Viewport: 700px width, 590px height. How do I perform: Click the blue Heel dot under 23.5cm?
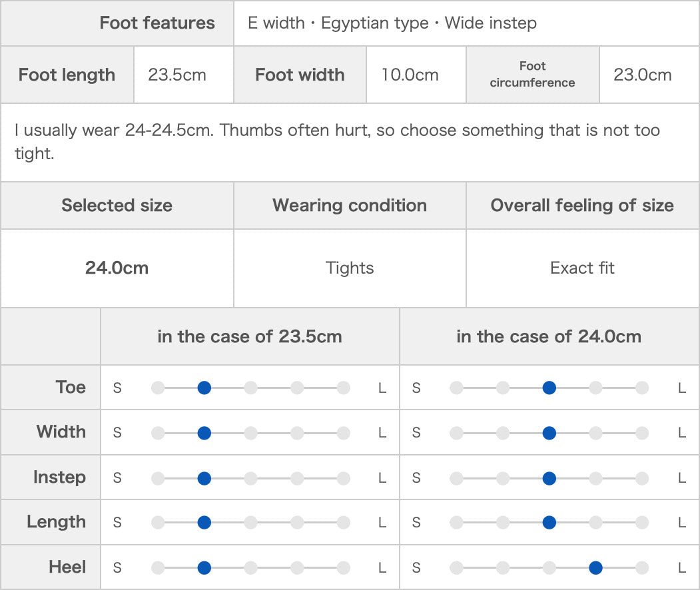point(204,568)
